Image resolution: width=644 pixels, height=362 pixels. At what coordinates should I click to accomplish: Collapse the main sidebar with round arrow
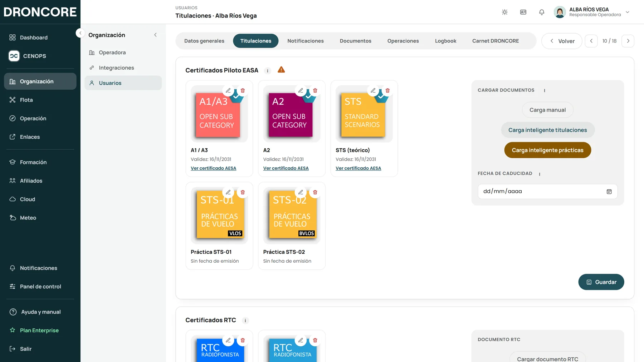80,33
